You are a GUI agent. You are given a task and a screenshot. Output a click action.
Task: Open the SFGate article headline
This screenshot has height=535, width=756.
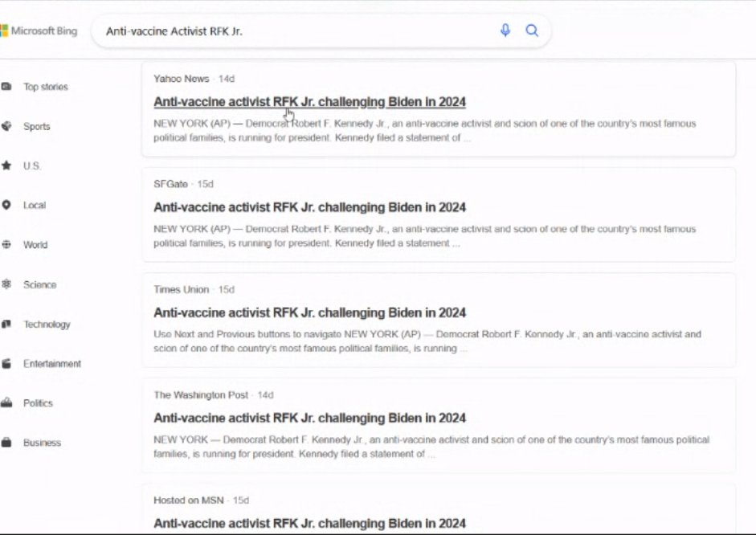309,207
